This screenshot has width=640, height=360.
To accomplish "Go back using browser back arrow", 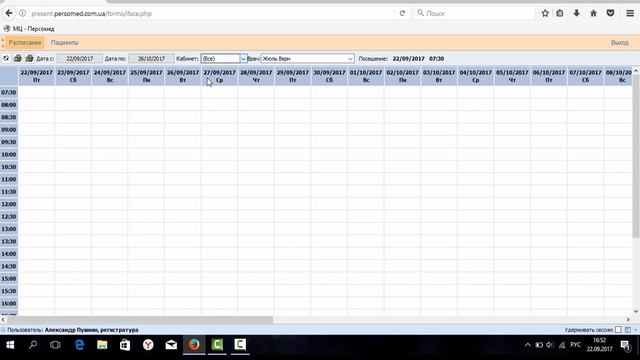I will pos(9,13).
